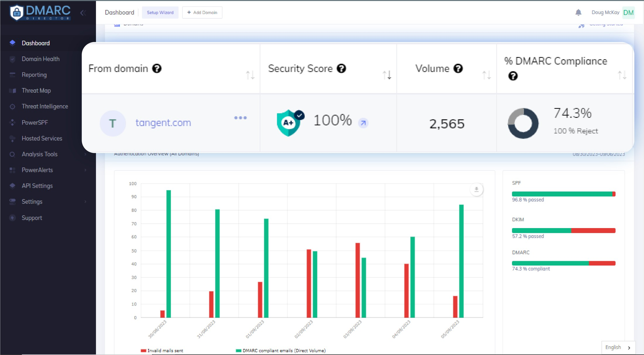The width and height of the screenshot is (644, 355).
Task: Click the chart download icon
Action: tap(476, 189)
